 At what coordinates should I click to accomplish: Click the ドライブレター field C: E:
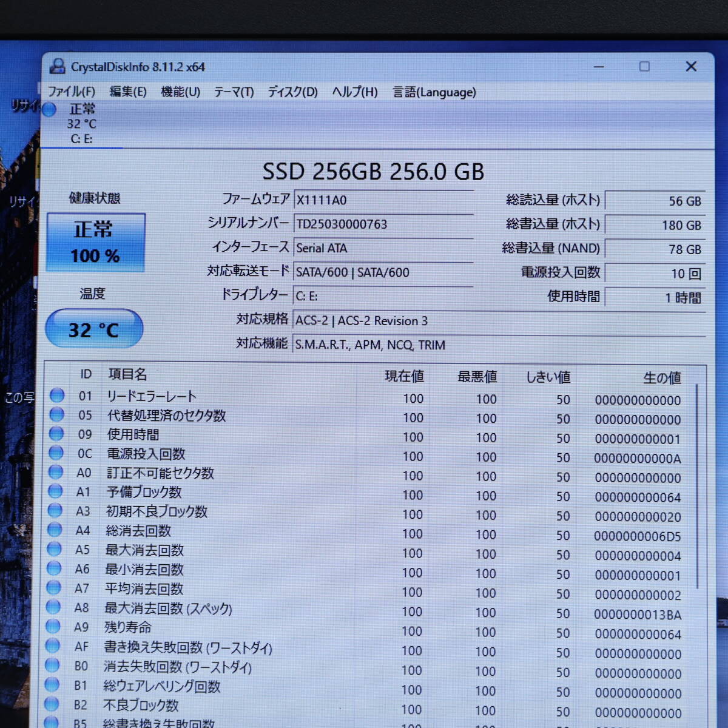[x=383, y=296]
